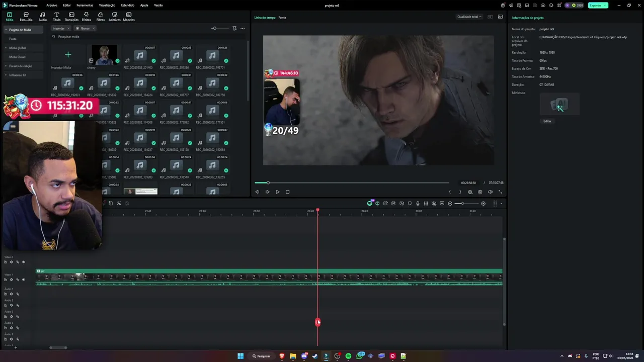Adjust the media thumbnail size slider

coord(220,28)
